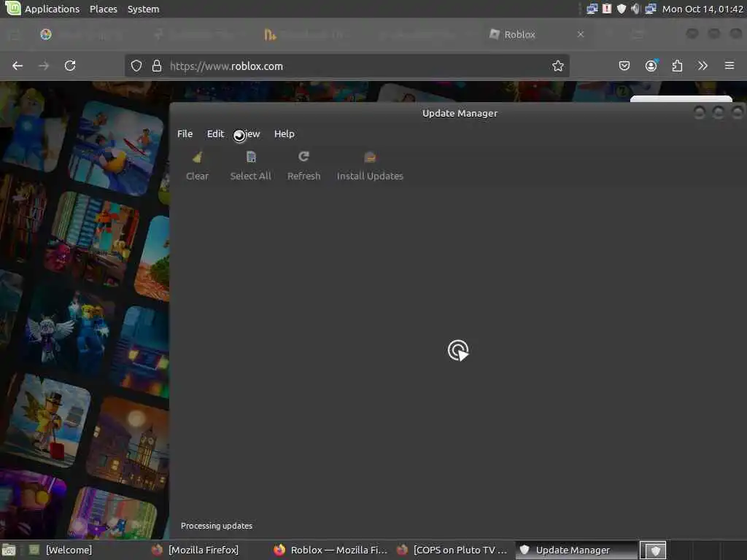
Task: Click the leftmost network monitors tray icon
Action: 592,9
